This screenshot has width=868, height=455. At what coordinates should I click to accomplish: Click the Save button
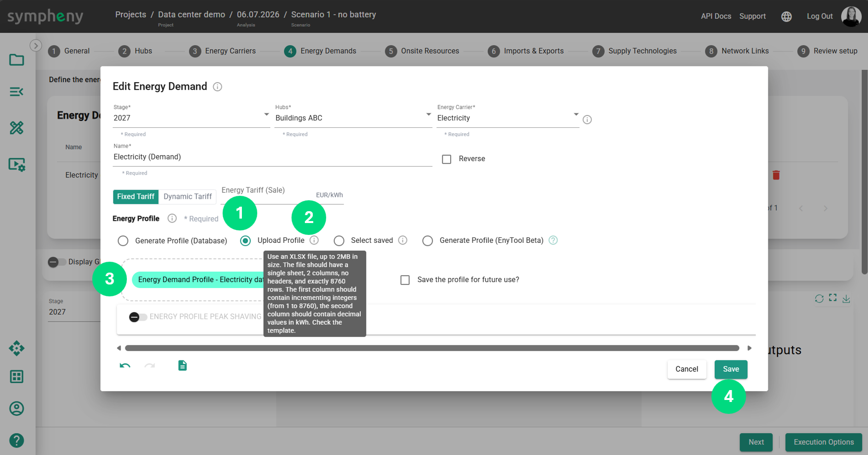click(x=731, y=369)
